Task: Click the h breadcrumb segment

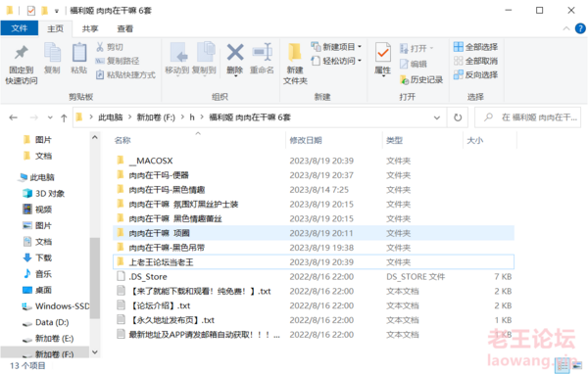Action: [192, 117]
